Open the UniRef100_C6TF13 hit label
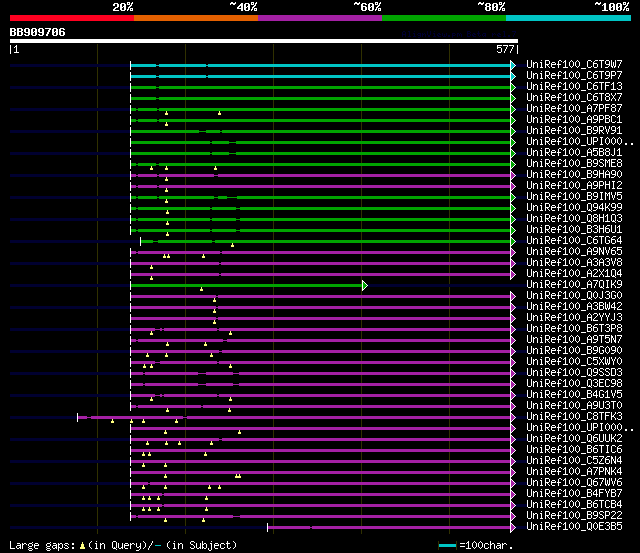The width and height of the screenshot is (640, 553). coord(574,87)
